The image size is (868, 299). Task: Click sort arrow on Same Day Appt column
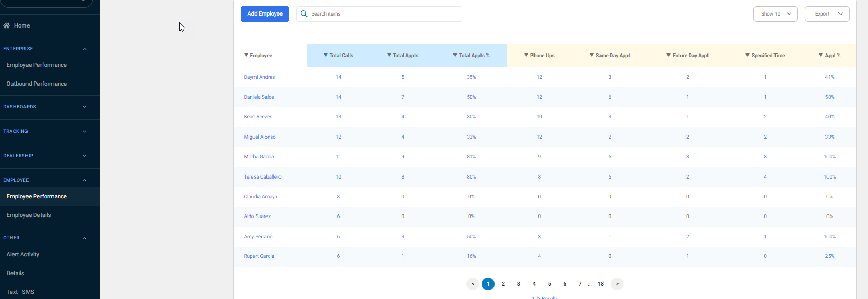point(592,55)
